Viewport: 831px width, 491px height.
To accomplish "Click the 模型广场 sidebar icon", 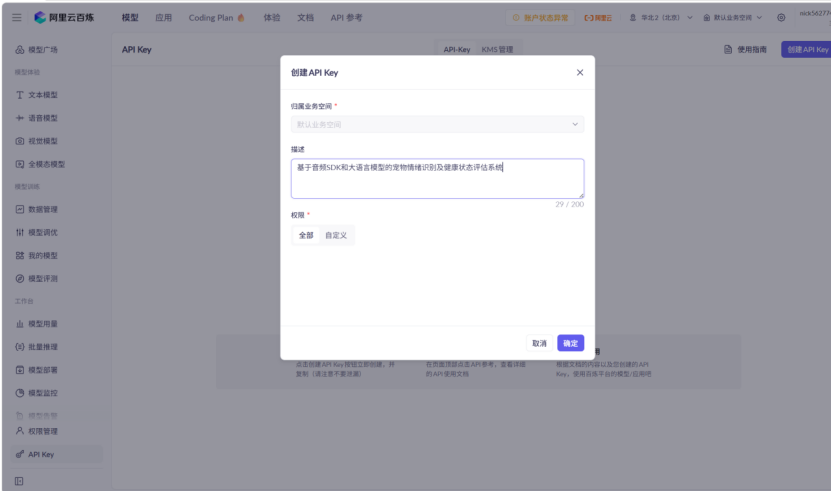I will tap(20, 49).
